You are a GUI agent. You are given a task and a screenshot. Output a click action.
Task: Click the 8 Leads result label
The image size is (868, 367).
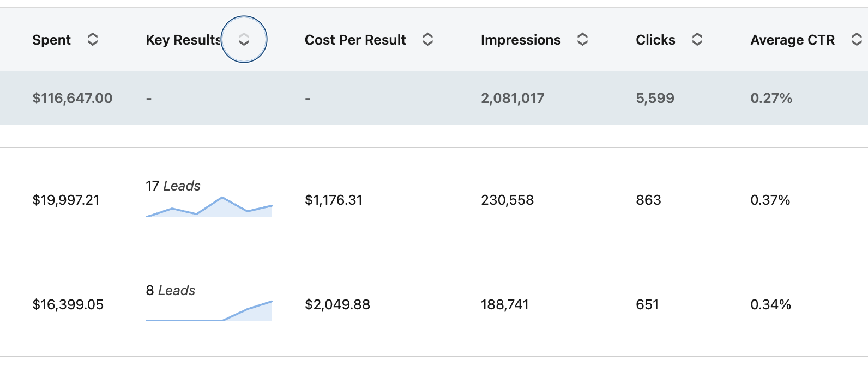(x=170, y=291)
